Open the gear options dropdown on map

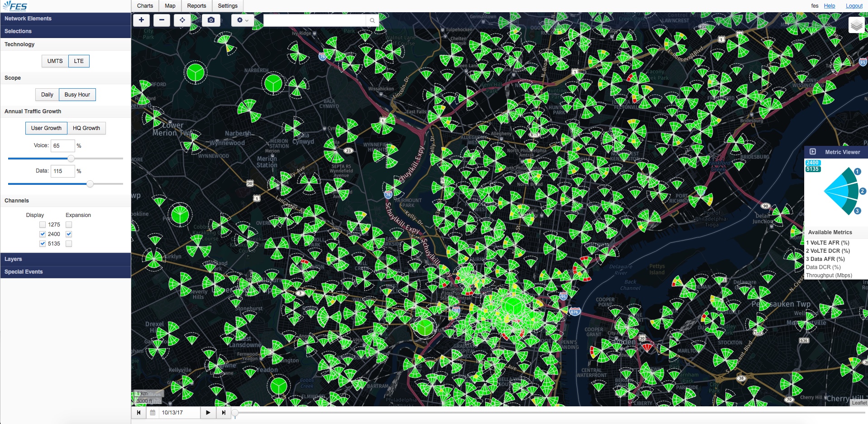pos(243,20)
